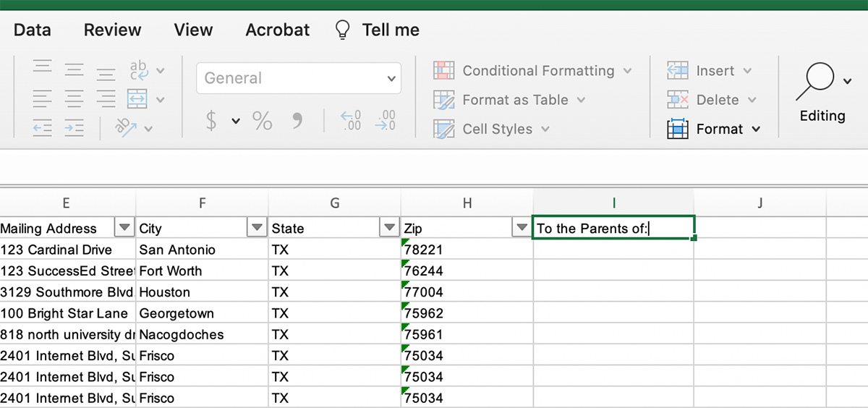
Task: Click the Editing magnifier icon
Action: coord(814,82)
